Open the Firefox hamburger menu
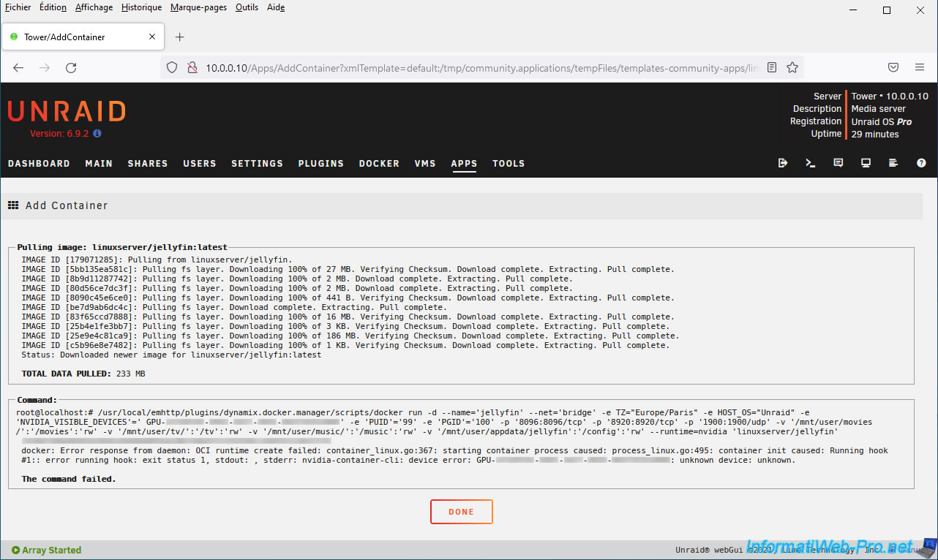Viewport: 938px width, 560px height. tap(920, 67)
